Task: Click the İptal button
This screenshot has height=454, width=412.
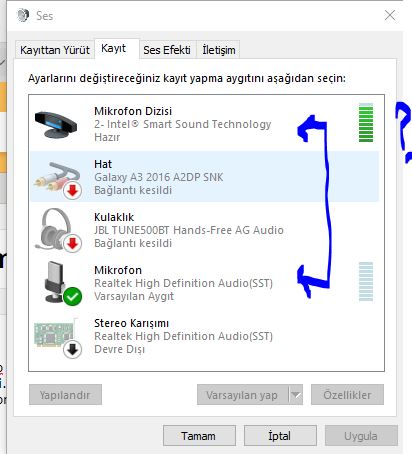Action: (x=280, y=435)
